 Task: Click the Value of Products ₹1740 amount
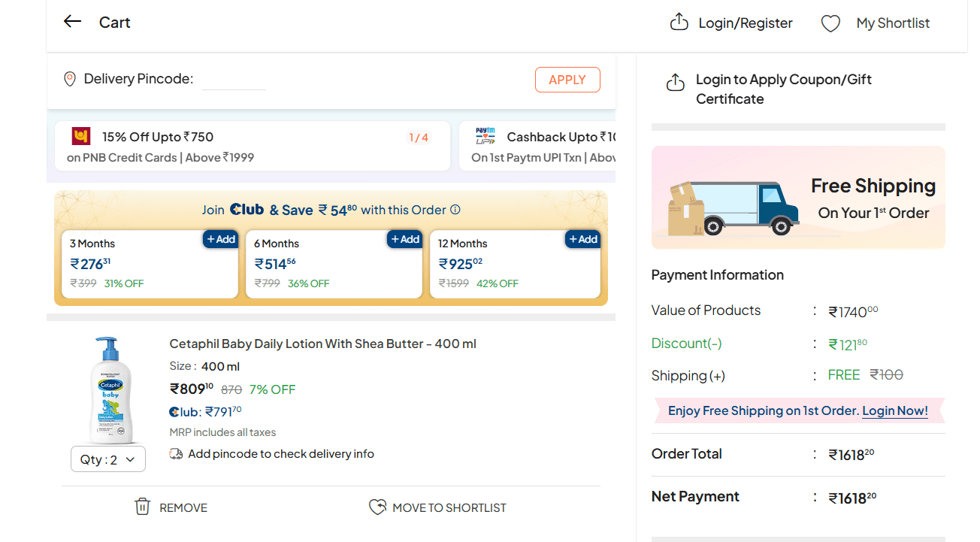point(853,311)
